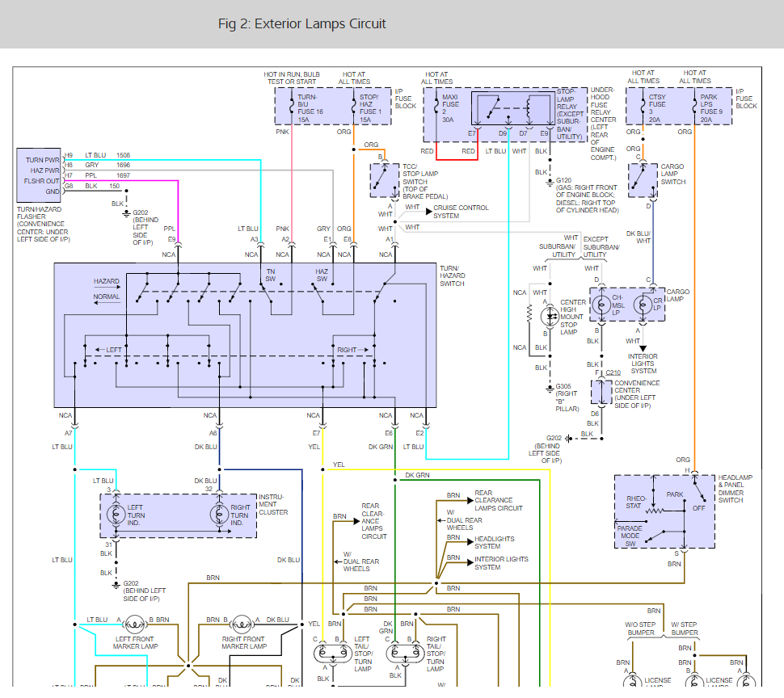Select the right front marker lamp symbol
This screenshot has width=784, height=698.
pyautogui.click(x=242, y=624)
